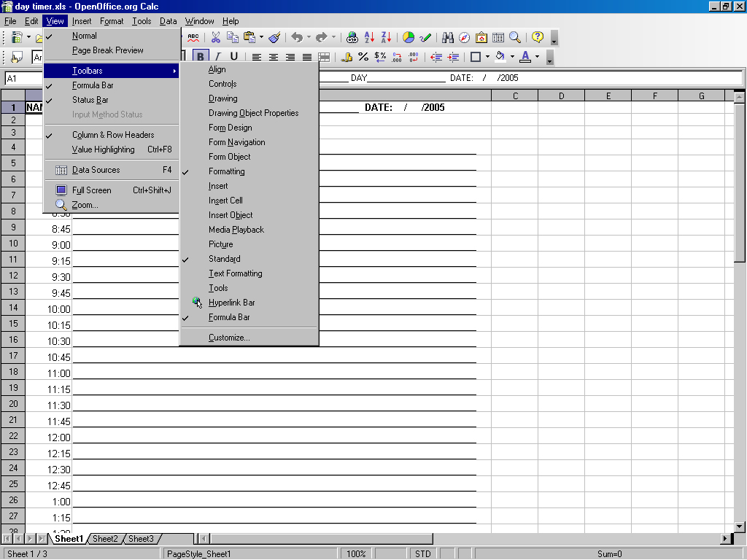This screenshot has width=747, height=560.
Task: Open the Data menu
Action: click(x=169, y=21)
